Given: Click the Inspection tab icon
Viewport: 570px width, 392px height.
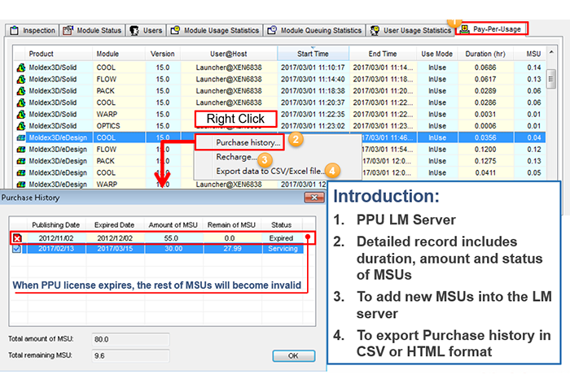Looking at the screenshot, I should [14, 31].
